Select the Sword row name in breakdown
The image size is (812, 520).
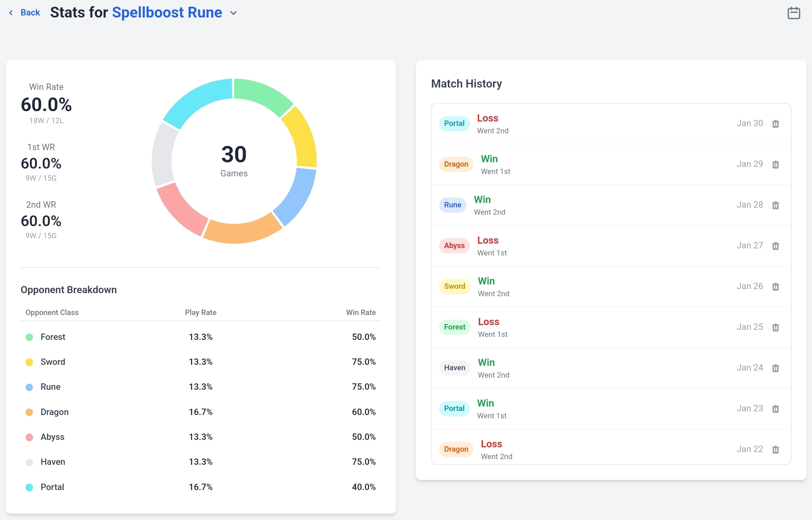tap(53, 362)
